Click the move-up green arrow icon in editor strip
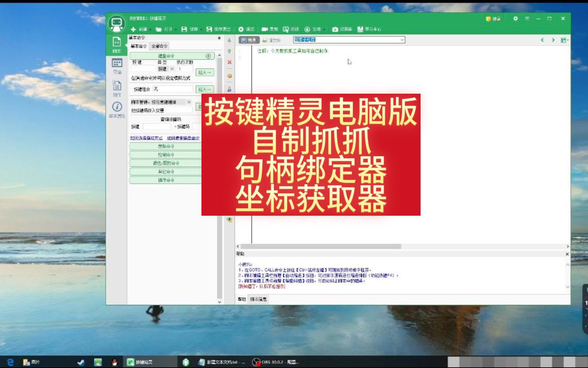The height and width of the screenshot is (368, 588). [229, 51]
